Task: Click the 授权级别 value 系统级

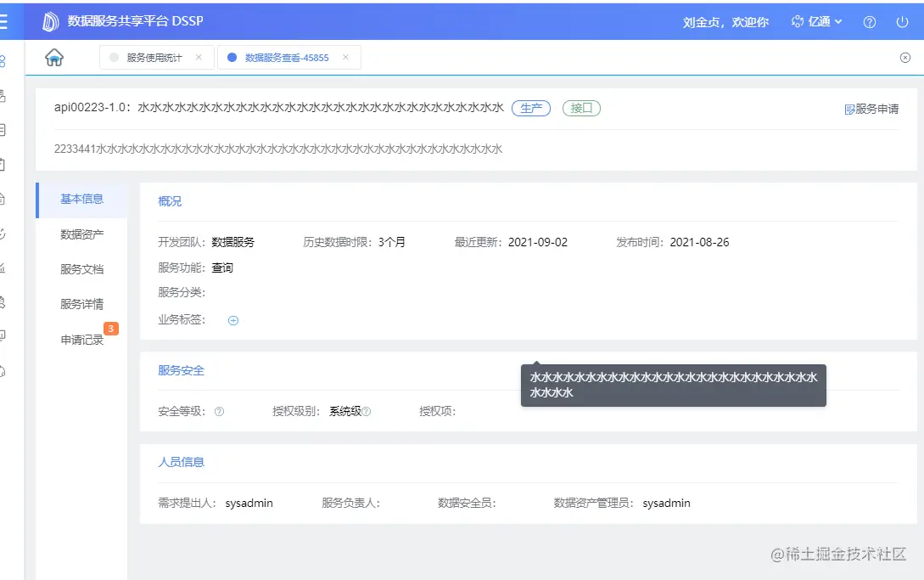Action: [345, 411]
